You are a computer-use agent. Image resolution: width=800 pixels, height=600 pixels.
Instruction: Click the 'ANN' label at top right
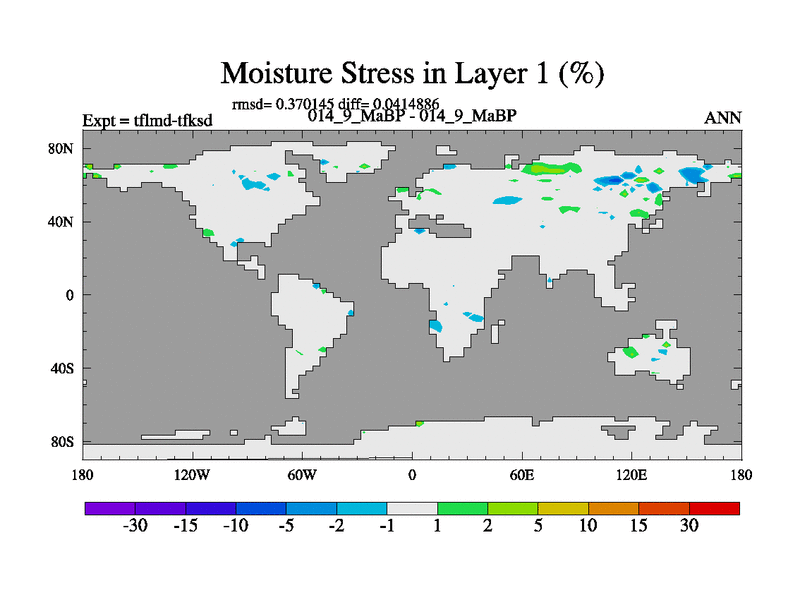point(723,118)
